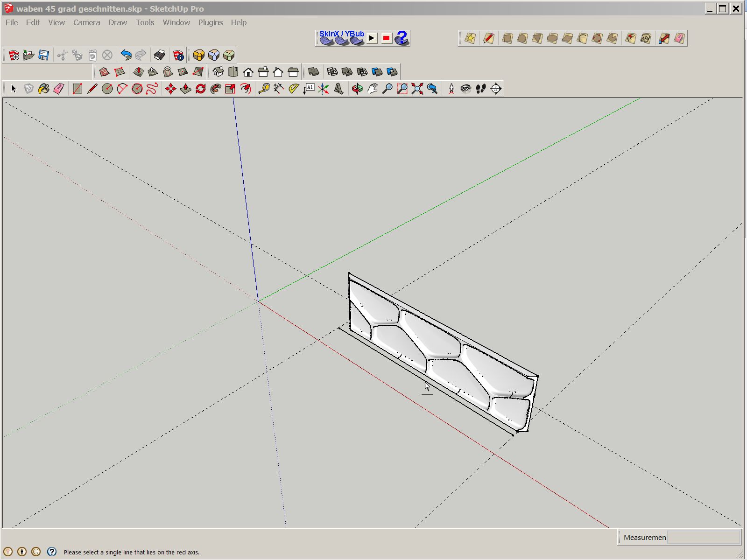Click the Measurements input box

pos(703,537)
